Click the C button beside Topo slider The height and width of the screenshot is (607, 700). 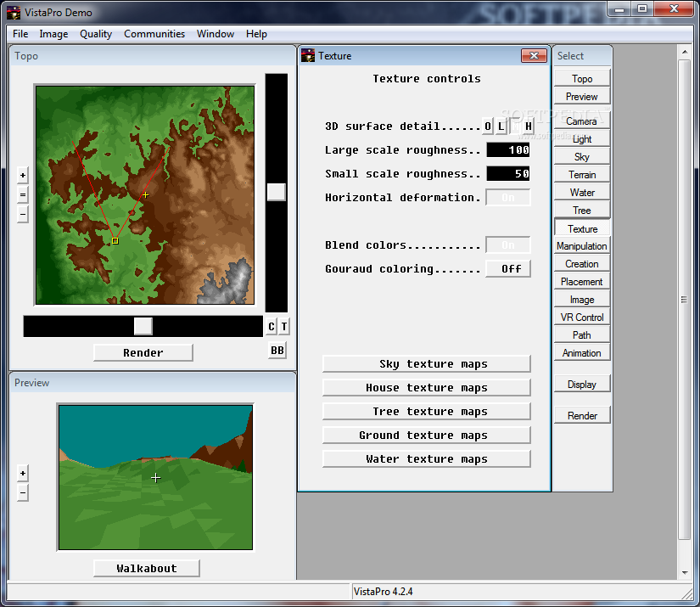pyautogui.click(x=272, y=327)
